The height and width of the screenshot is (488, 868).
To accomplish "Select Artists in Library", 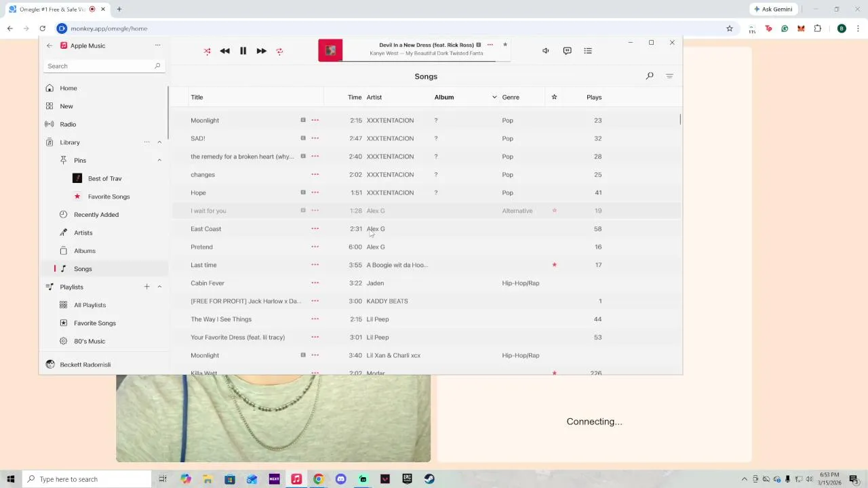I will (x=83, y=232).
